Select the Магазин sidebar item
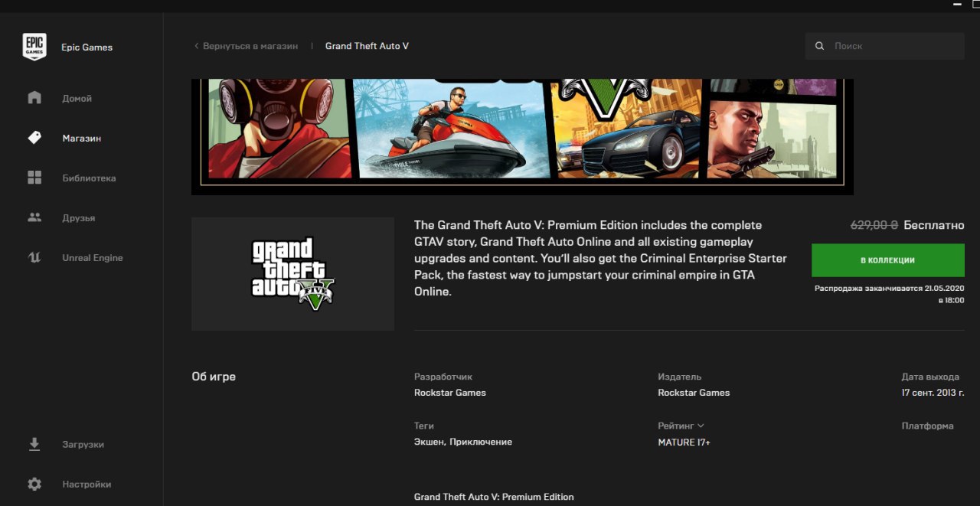Screen dimensions: 980x506 (x=81, y=138)
